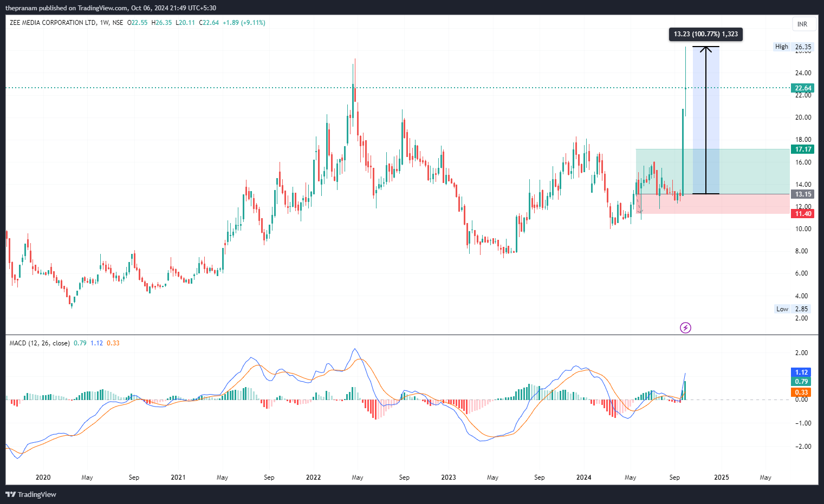Screen dimensions: 824x504
Task: Click the 2025 label on time axis
Action: coord(722,477)
